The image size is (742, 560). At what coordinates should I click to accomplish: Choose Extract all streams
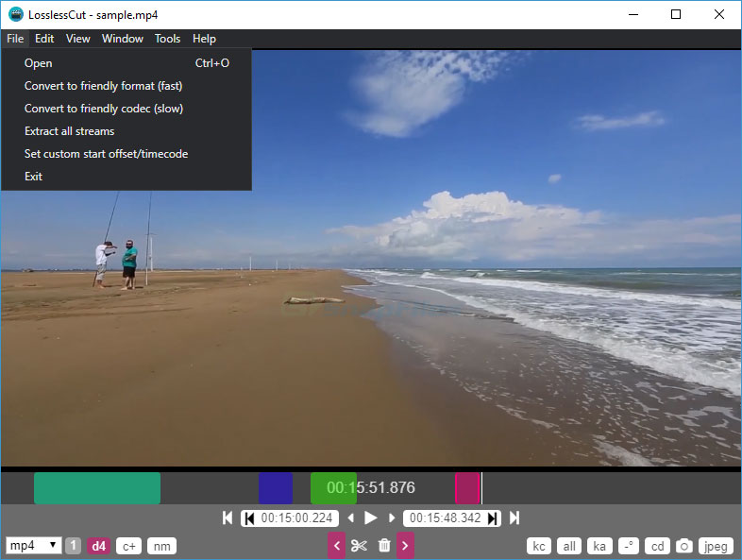pyautogui.click(x=126, y=131)
